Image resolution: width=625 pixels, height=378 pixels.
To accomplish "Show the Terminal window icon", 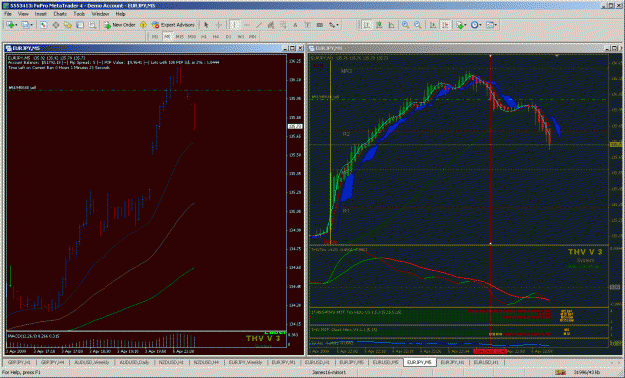I will point(80,25).
